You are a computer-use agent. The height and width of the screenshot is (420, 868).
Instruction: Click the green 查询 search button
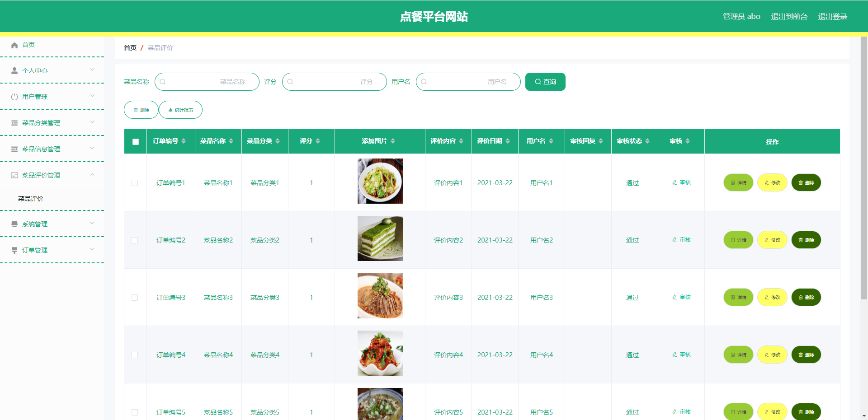tap(545, 82)
